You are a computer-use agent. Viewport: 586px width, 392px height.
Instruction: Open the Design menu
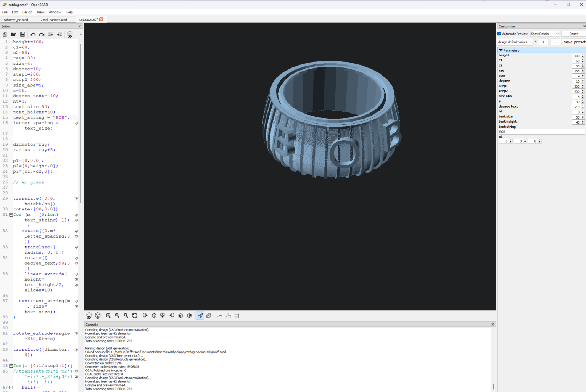click(x=27, y=12)
